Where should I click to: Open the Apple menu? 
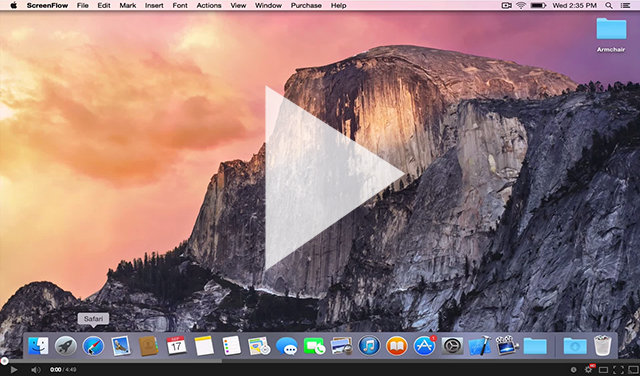tap(13, 5)
